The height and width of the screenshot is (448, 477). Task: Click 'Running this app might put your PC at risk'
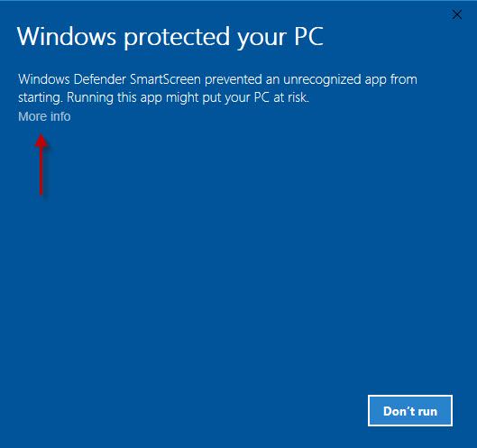coord(188,97)
